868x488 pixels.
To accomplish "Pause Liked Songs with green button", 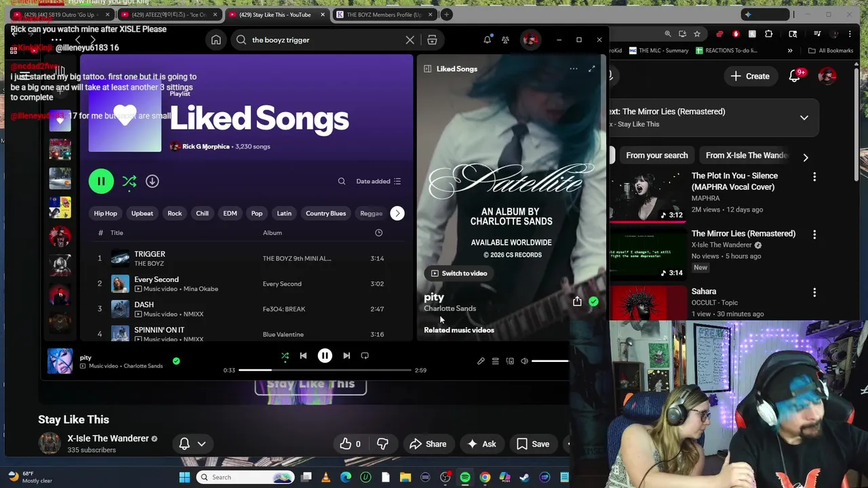I will (101, 181).
